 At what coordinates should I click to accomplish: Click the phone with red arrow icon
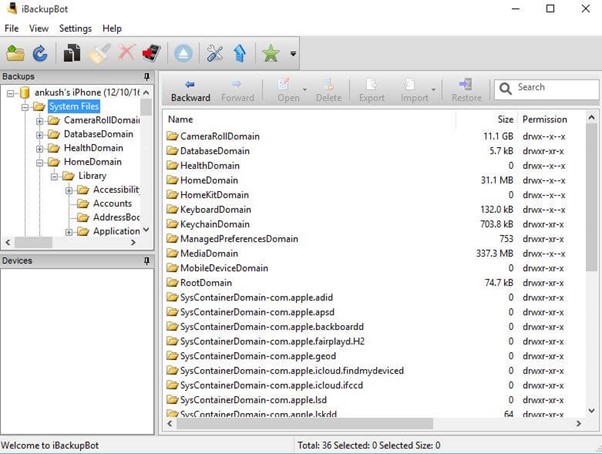[151, 54]
